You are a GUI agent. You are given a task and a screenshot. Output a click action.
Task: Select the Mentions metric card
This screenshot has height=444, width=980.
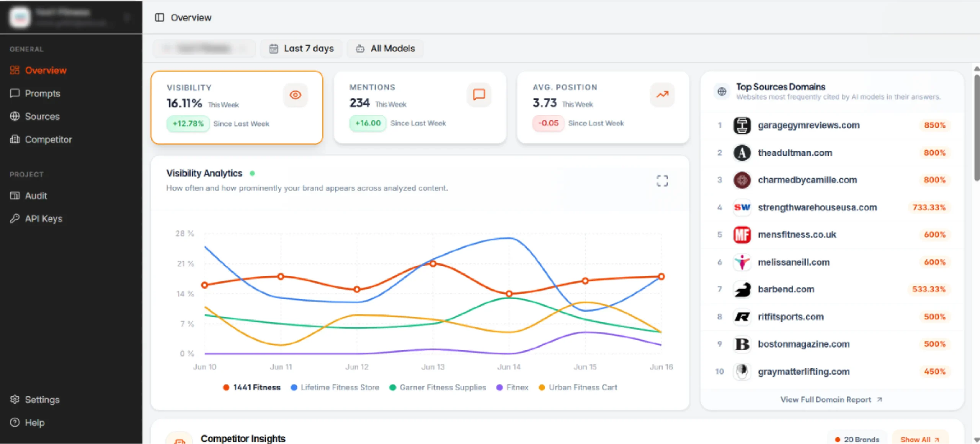click(420, 107)
